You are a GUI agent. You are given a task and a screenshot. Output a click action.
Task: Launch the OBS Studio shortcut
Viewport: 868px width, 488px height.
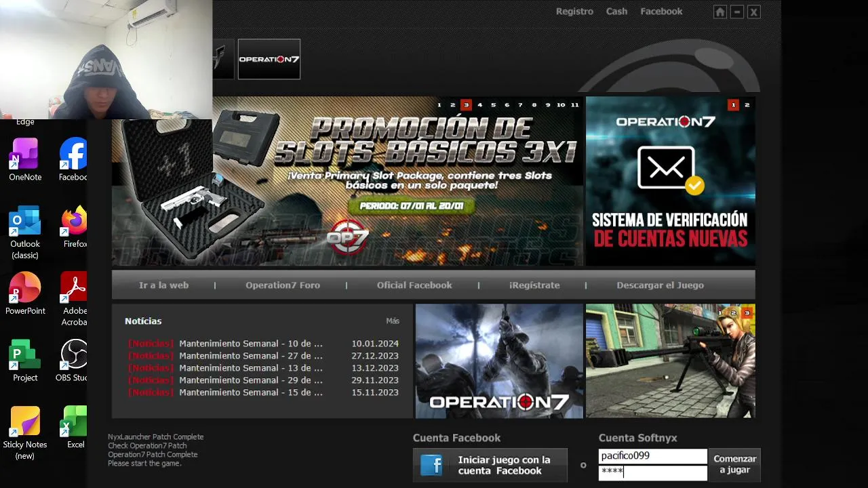[x=72, y=361]
